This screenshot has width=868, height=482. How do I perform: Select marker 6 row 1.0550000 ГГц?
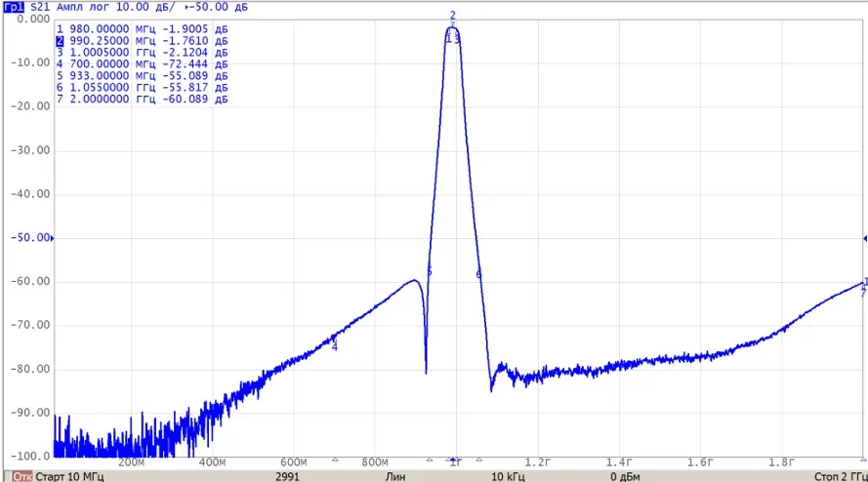click(143, 88)
